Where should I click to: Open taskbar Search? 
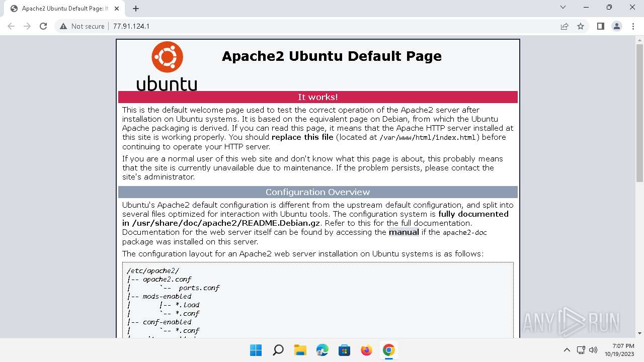point(278,350)
